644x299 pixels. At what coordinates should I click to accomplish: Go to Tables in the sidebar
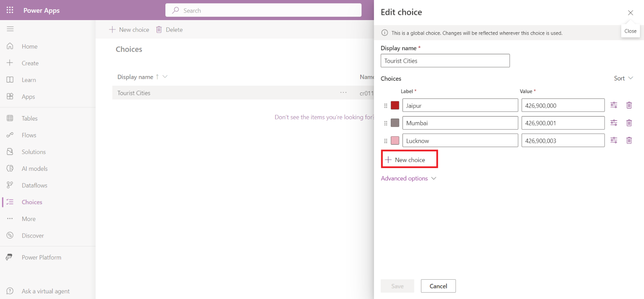coord(29,119)
